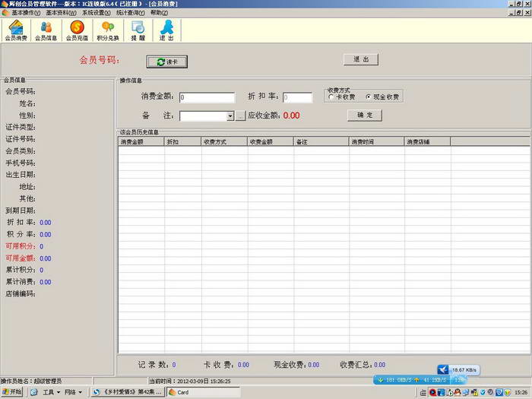Click the 确定 confirm button

click(365, 115)
